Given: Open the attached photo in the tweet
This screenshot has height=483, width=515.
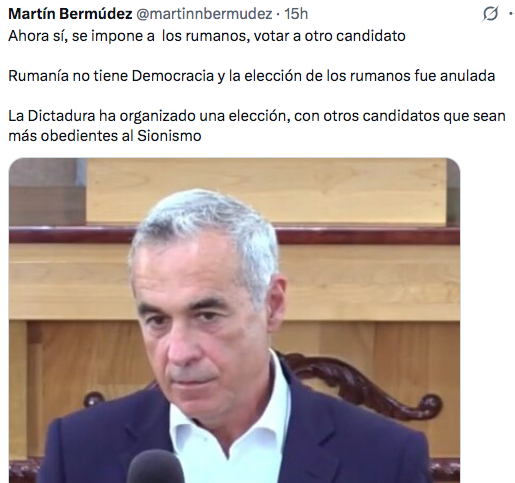Looking at the screenshot, I should point(234,320).
